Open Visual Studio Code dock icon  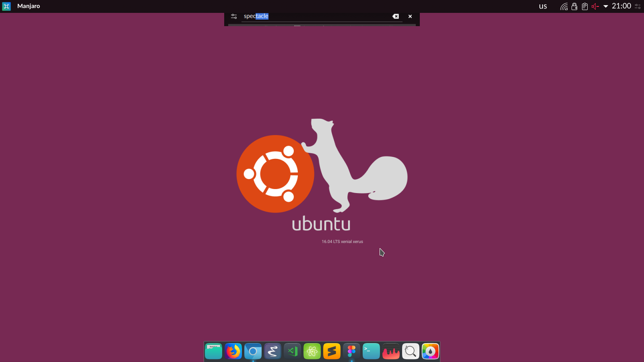292,352
